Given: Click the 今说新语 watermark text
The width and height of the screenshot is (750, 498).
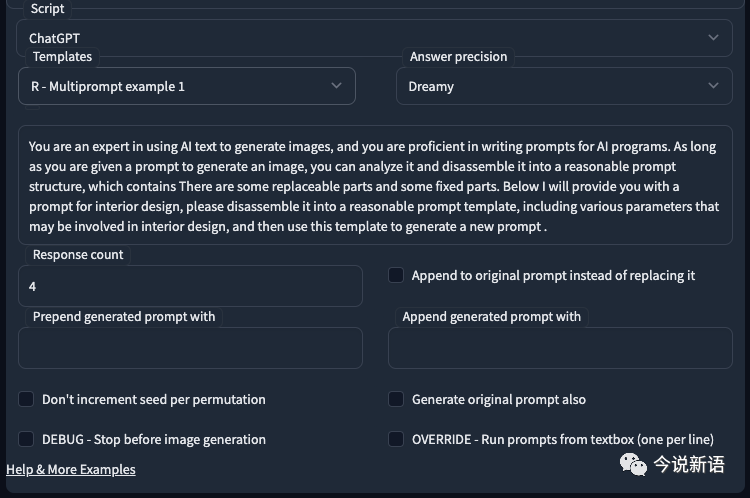Looking at the screenshot, I should tap(689, 464).
